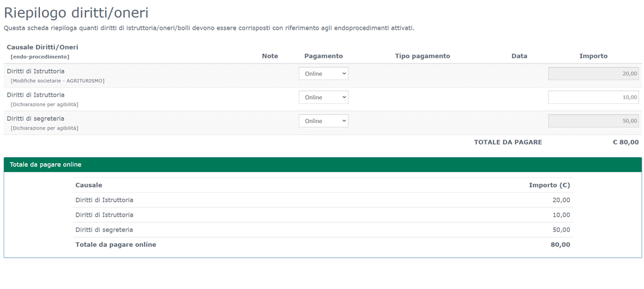Expand the Diritti di segreteria payment dropdown
Image resolution: width=644 pixels, height=289 pixels.
(x=323, y=121)
